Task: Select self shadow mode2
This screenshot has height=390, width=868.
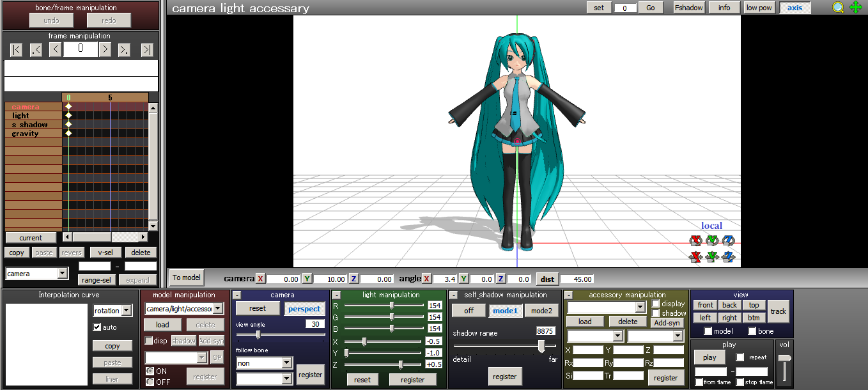Action: (x=541, y=311)
